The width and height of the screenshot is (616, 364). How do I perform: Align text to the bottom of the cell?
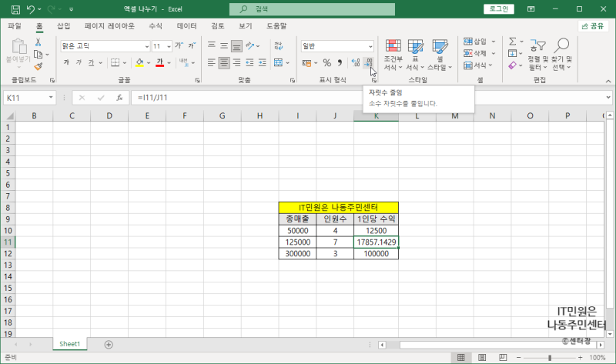point(236,46)
